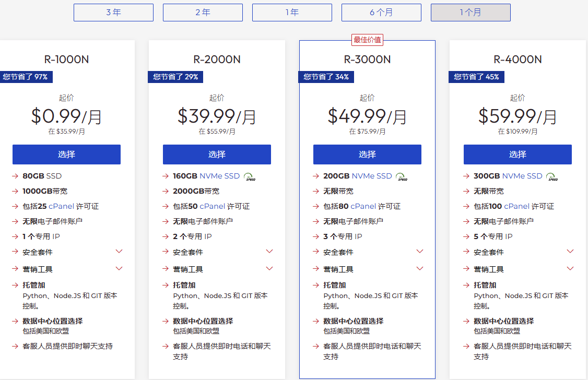Switch to the 3 年 billing tab
Viewport: 588px width, 380px height.
tap(113, 12)
